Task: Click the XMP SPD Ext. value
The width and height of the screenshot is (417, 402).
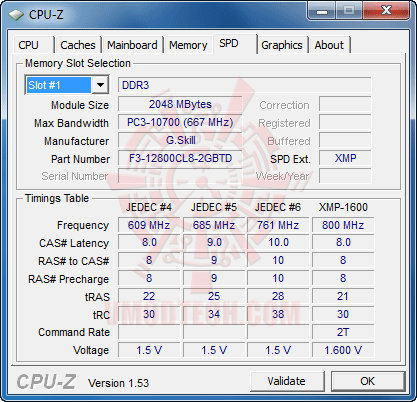Action: [345, 158]
